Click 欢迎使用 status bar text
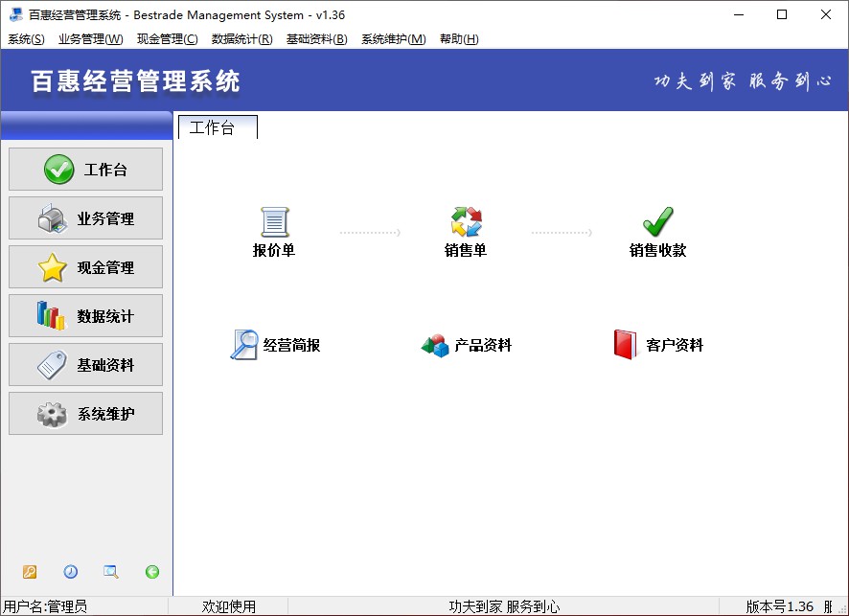 [228, 606]
